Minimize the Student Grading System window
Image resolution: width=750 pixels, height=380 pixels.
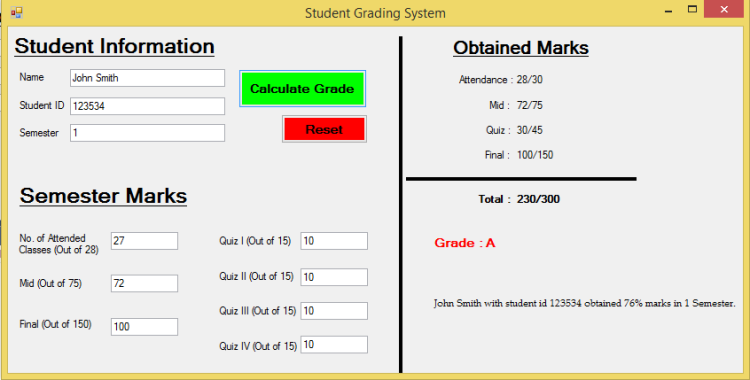(669, 11)
